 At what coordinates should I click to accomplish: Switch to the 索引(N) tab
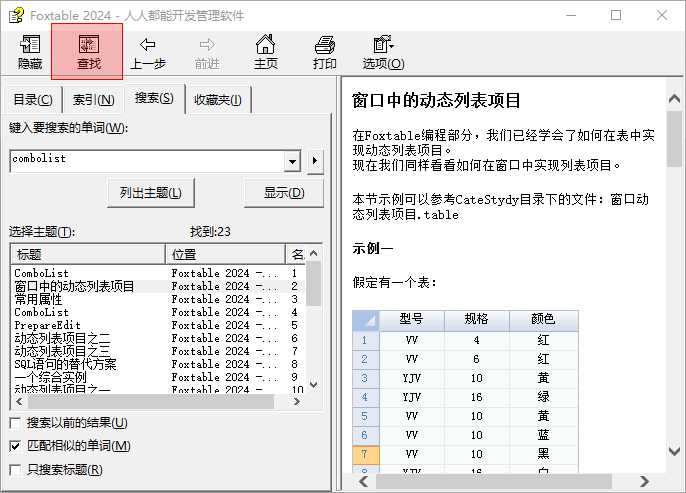click(x=94, y=100)
